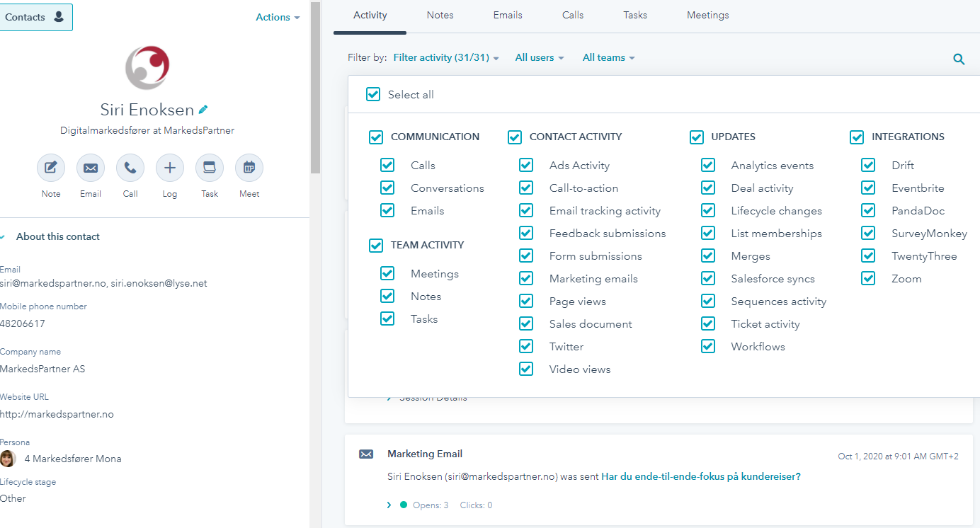Uncheck the Lifecycle changes checkbox

(x=708, y=210)
